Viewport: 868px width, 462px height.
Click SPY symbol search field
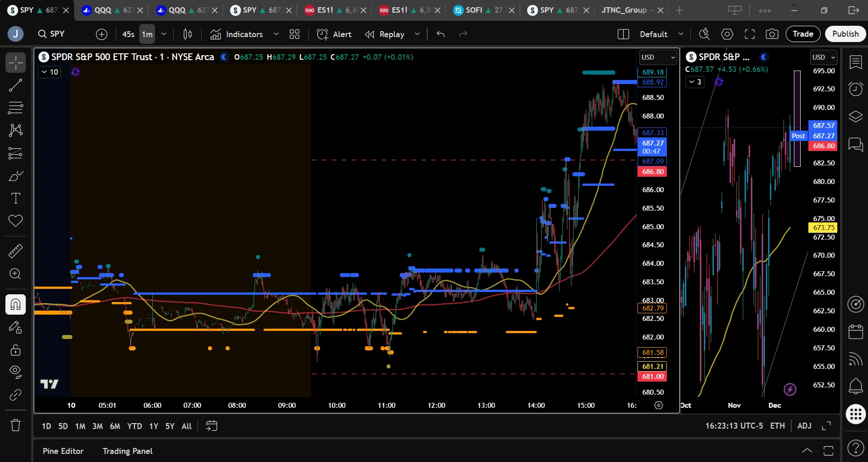click(x=57, y=34)
